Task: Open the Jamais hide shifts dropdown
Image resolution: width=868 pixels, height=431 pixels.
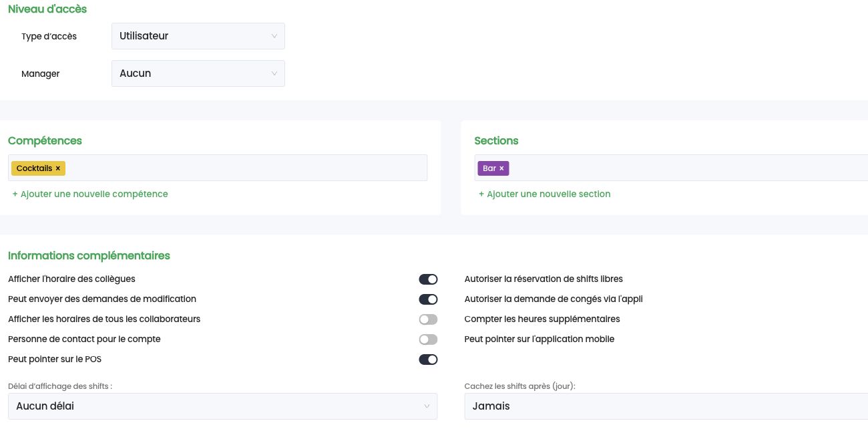Action: click(666, 406)
